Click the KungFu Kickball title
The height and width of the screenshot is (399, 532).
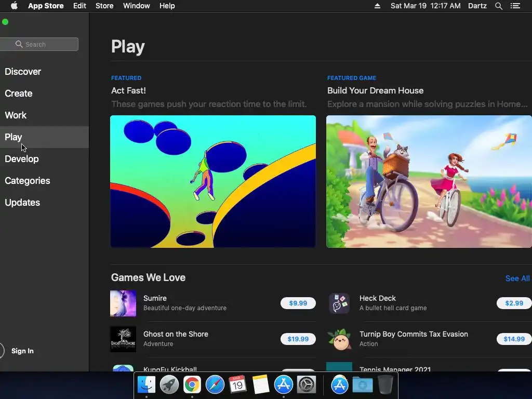pos(170,369)
